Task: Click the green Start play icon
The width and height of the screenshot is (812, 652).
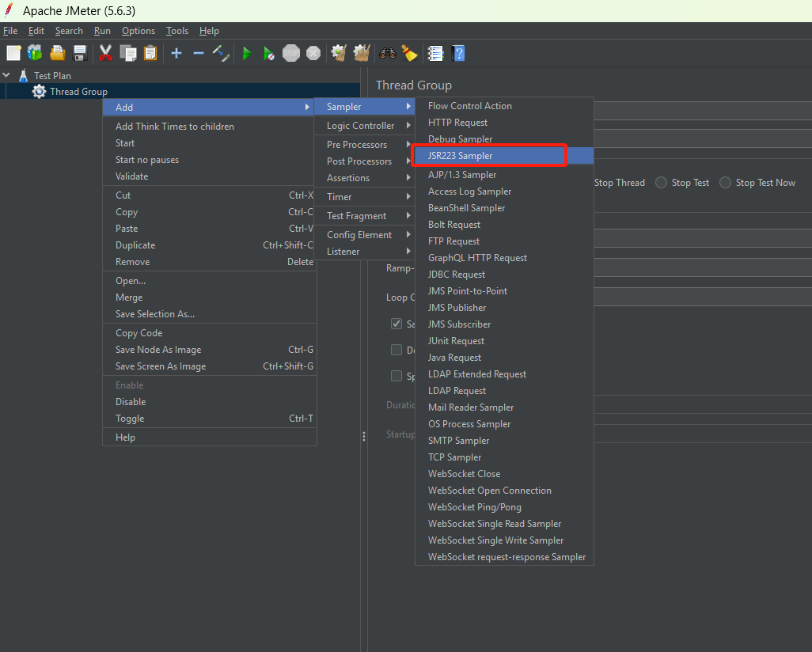Action: 247,53
